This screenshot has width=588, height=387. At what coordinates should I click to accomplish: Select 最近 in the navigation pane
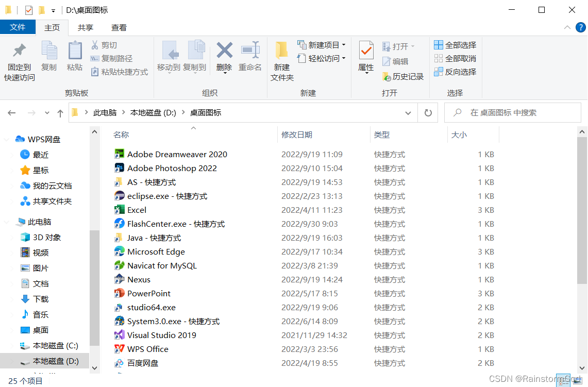[41, 155]
